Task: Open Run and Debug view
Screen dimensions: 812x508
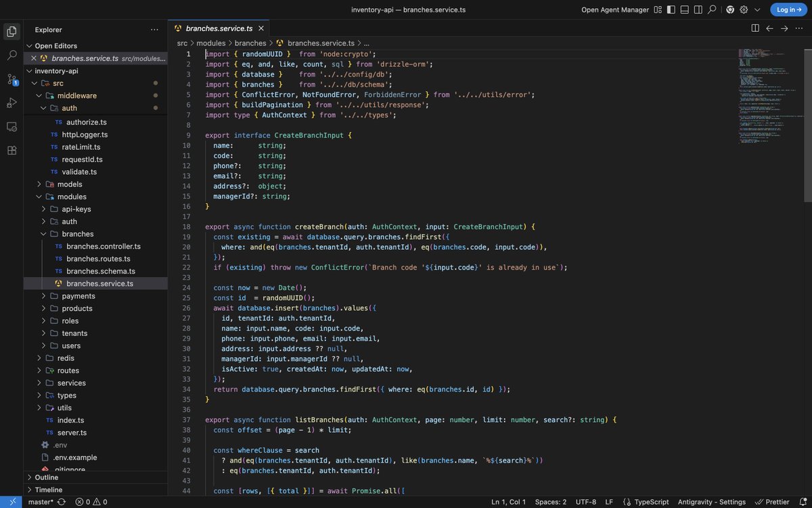Action: [12, 103]
